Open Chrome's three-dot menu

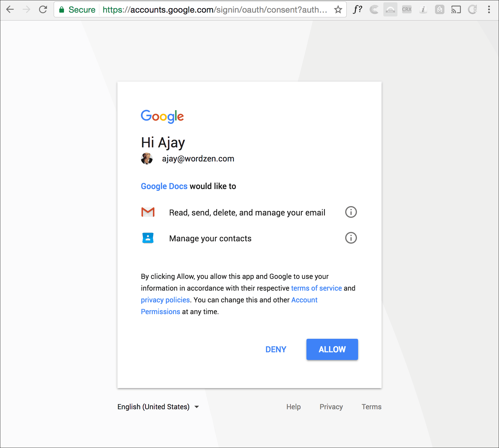click(489, 10)
